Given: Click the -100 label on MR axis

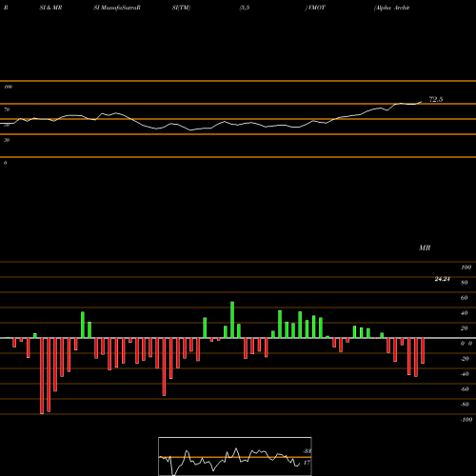Looking at the screenshot, I should tap(466, 420).
